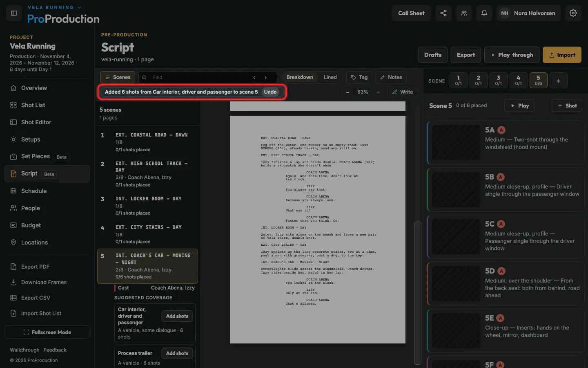Click the Find search field
588x368 pixels.
(200, 77)
